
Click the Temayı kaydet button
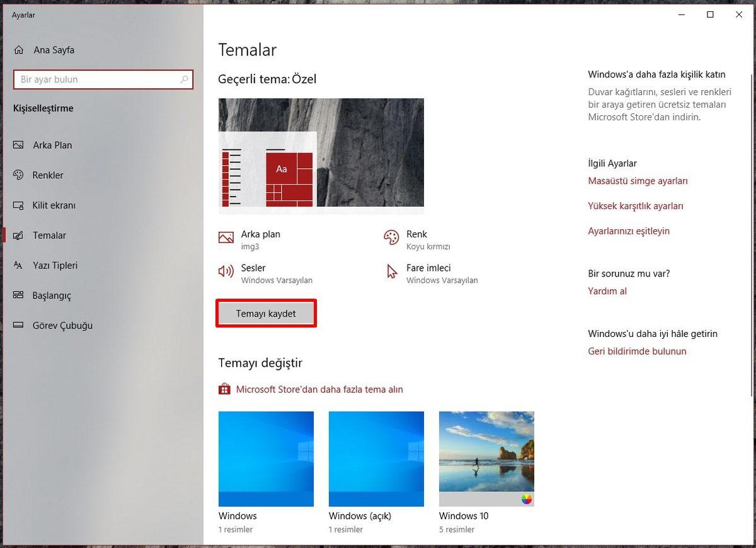tap(266, 312)
